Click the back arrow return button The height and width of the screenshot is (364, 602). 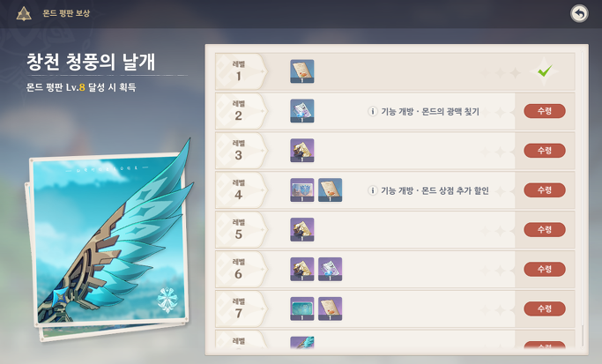[x=579, y=14]
